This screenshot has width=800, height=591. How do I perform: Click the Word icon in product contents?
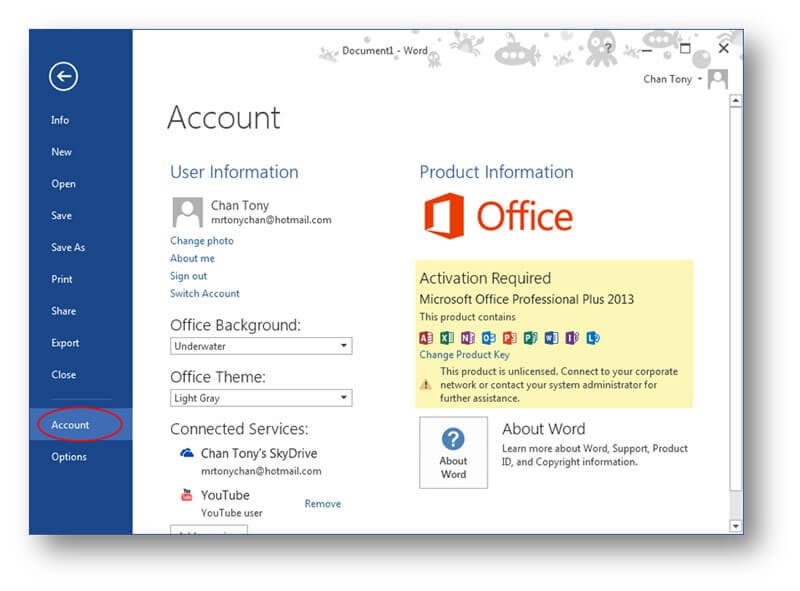pyautogui.click(x=552, y=338)
